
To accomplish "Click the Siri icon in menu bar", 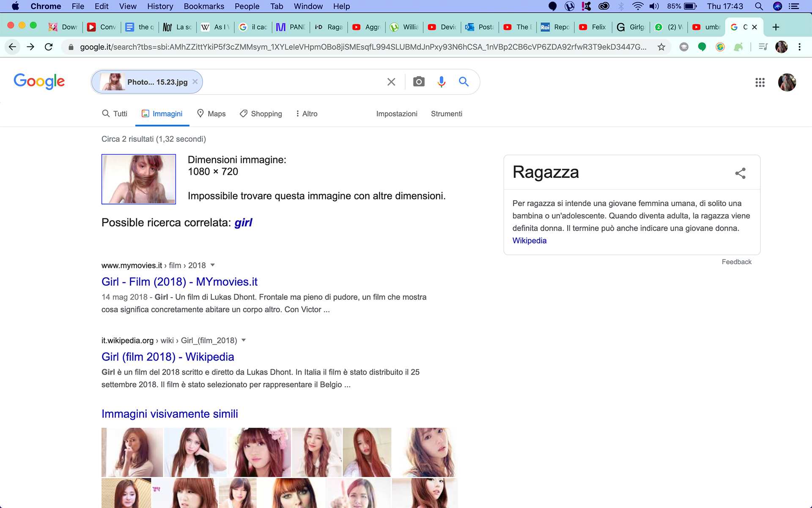I will 777,6.
